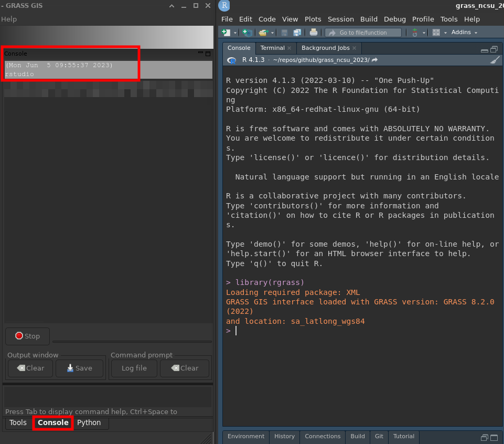The height and width of the screenshot is (444, 504).
Task: Minimize the Environment pane
Action: click(x=485, y=438)
